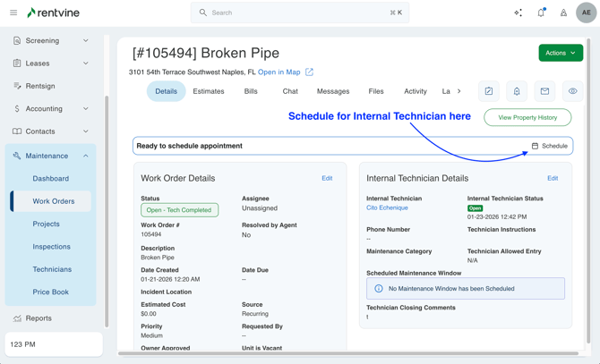Screen dimensions: 600x364
Task: Expand the Screening sidebar section
Action: click(x=86, y=40)
